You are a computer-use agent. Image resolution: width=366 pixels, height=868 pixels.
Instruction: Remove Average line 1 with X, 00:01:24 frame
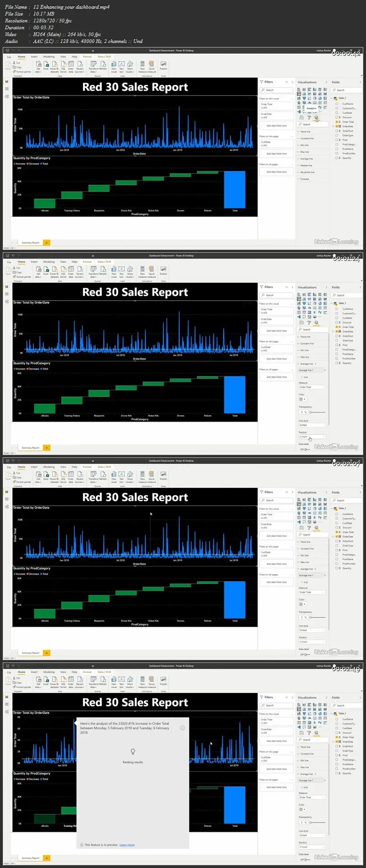324,370
